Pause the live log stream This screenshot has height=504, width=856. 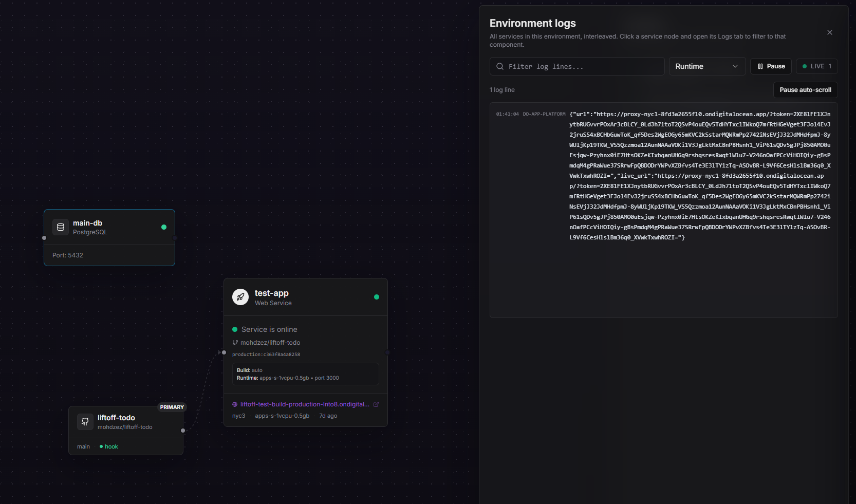click(771, 66)
